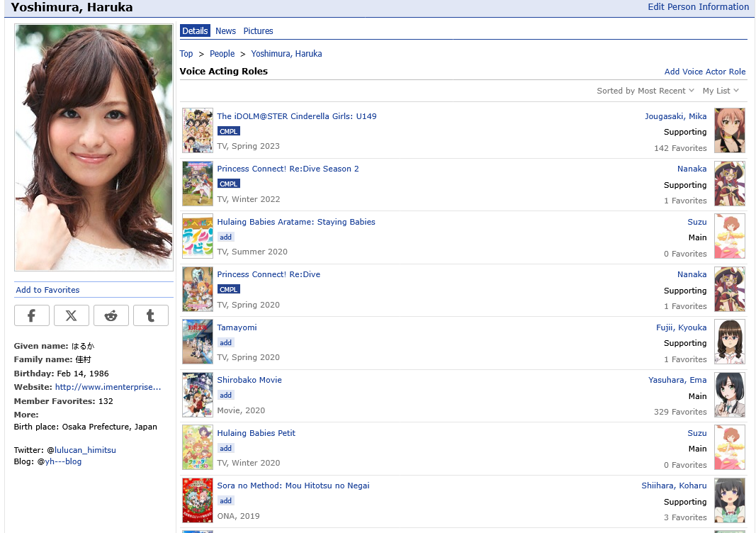The height and width of the screenshot is (533, 756).
Task: Open Shirobako Movie cover thumbnail
Action: pos(198,395)
